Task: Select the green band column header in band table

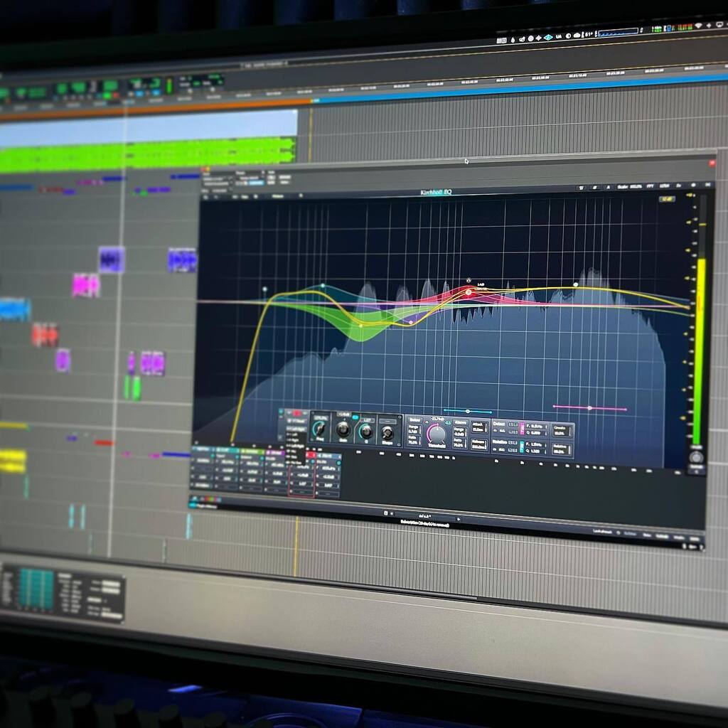Action: coord(251,451)
